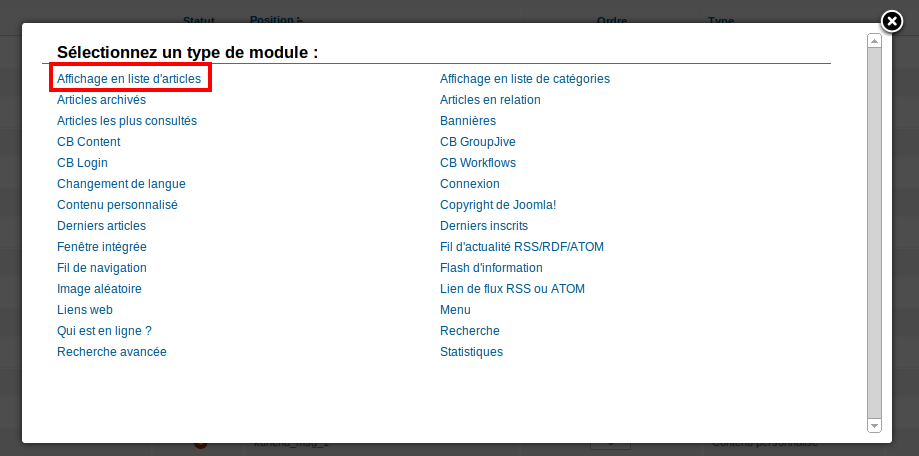Close the module type dialog
The width and height of the screenshot is (919, 456).
click(x=892, y=22)
